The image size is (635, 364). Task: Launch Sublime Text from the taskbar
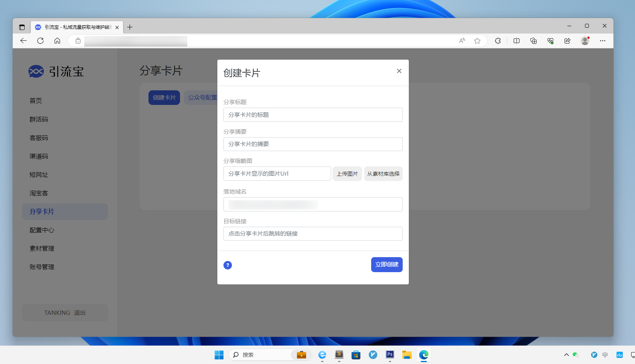(x=339, y=355)
